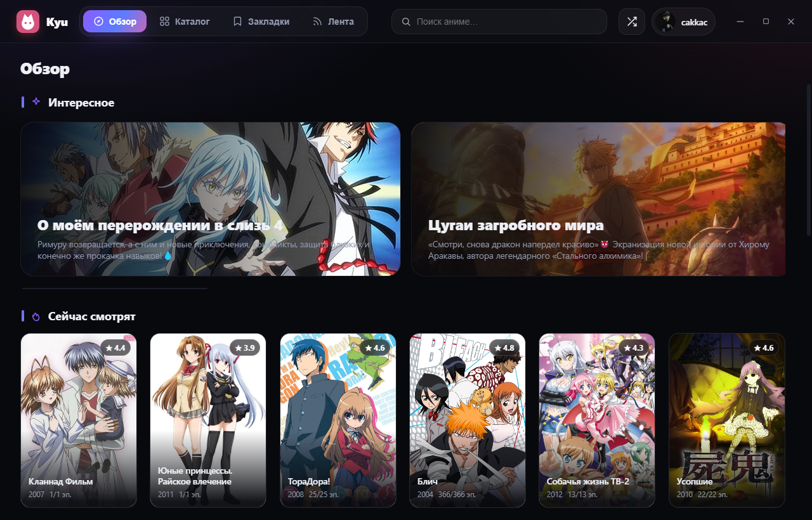Open the Каталог tab
812x520 pixels.
pos(185,22)
